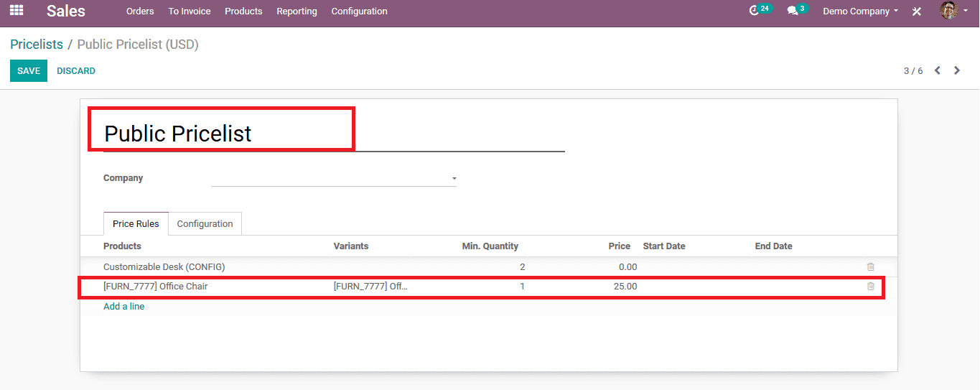Open the conversations chat icon with 3 badge
This screenshot has height=390, width=980.
click(797, 10)
